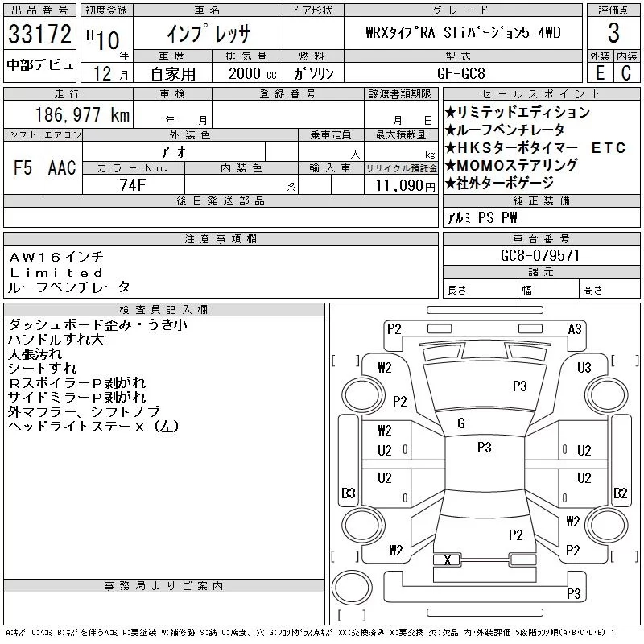Click the note Limited in notices section
This screenshot has width=644, height=644.
[x=56, y=273]
